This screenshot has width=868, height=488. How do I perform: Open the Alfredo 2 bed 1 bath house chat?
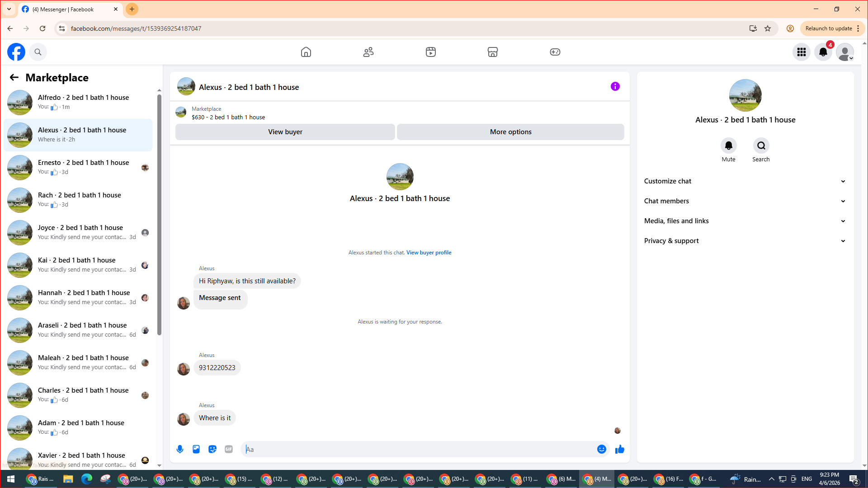coord(78,102)
